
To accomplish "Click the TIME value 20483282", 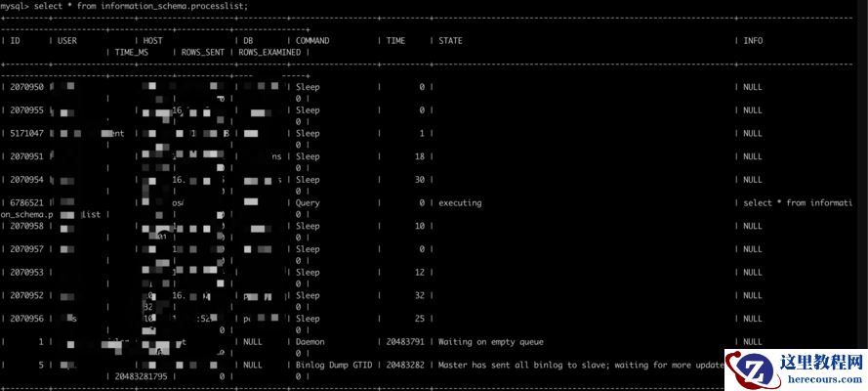I will pos(405,365).
